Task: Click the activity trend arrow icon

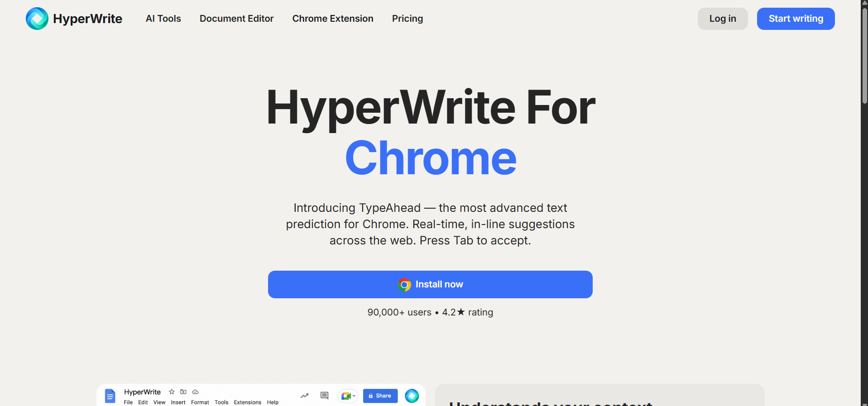Action: tap(305, 396)
